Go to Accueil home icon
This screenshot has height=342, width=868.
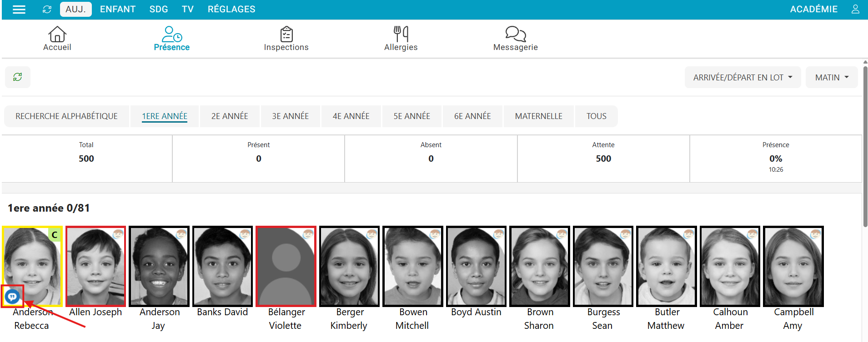click(57, 35)
